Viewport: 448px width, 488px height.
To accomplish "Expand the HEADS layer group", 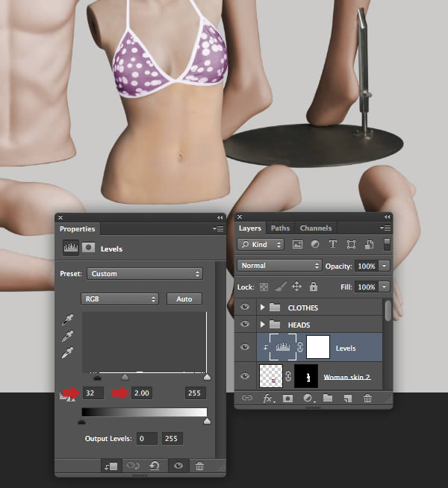I will (x=262, y=325).
